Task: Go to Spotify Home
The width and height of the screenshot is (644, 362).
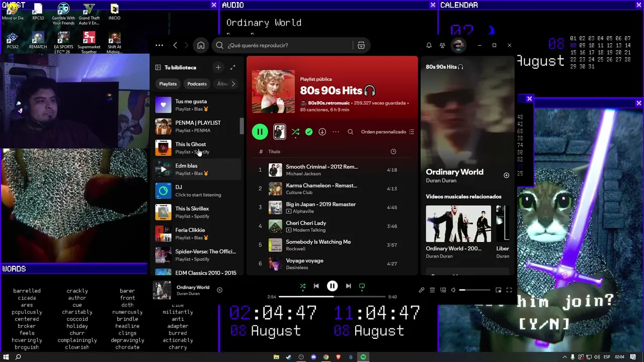Action: tap(201, 45)
